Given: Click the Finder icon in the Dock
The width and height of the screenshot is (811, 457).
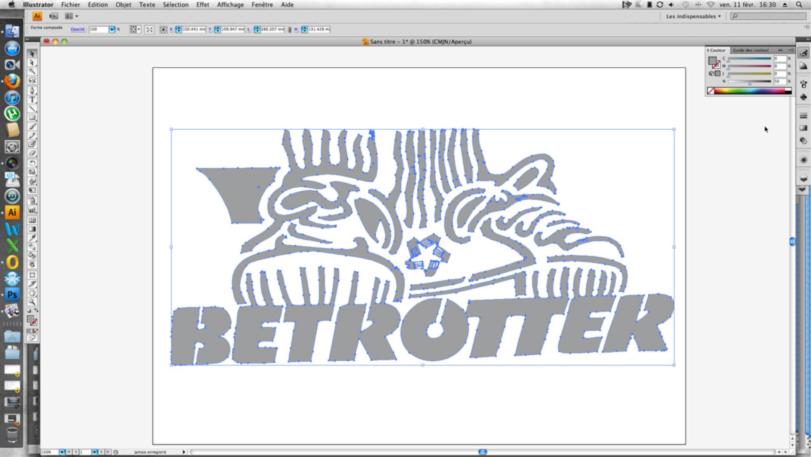Looking at the screenshot, I should coord(12,32).
